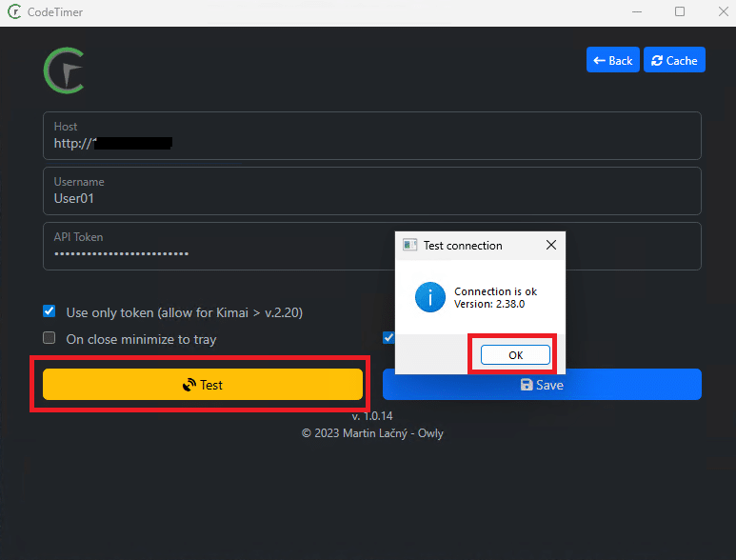Toggle the checked checkbox beside the dialog

pos(388,337)
